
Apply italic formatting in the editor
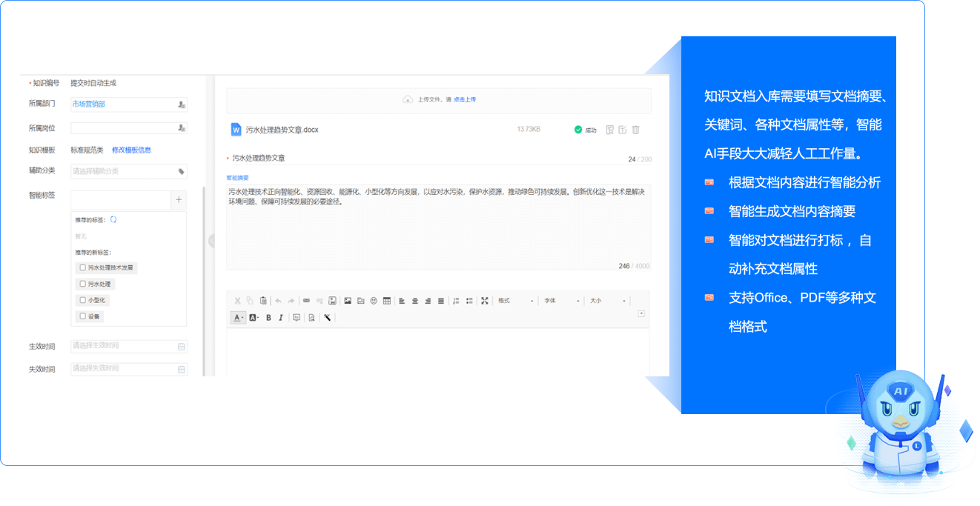(280, 318)
